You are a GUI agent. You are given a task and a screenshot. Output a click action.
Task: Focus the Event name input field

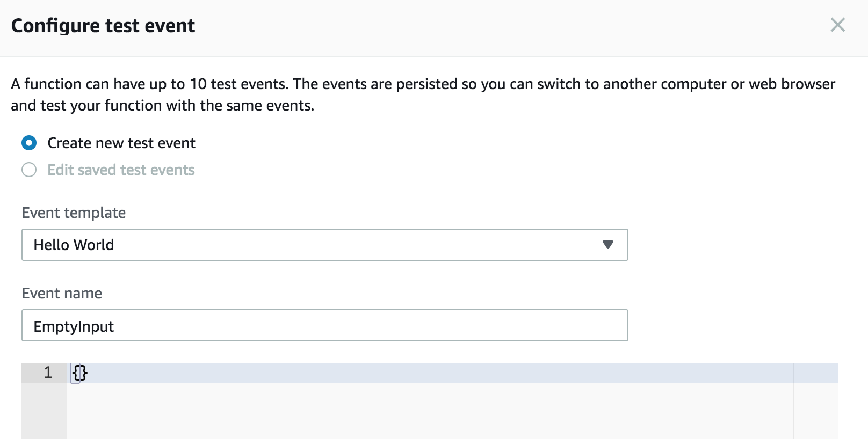tap(324, 325)
